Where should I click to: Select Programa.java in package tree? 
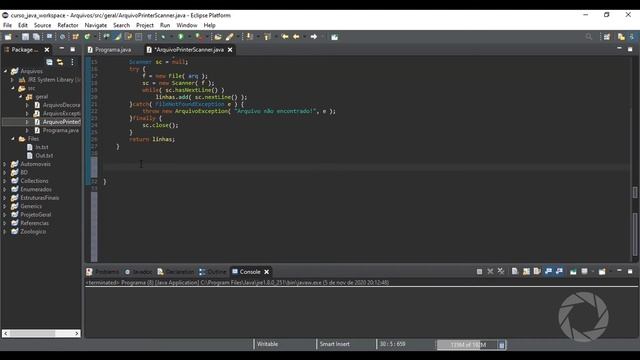[60, 131]
